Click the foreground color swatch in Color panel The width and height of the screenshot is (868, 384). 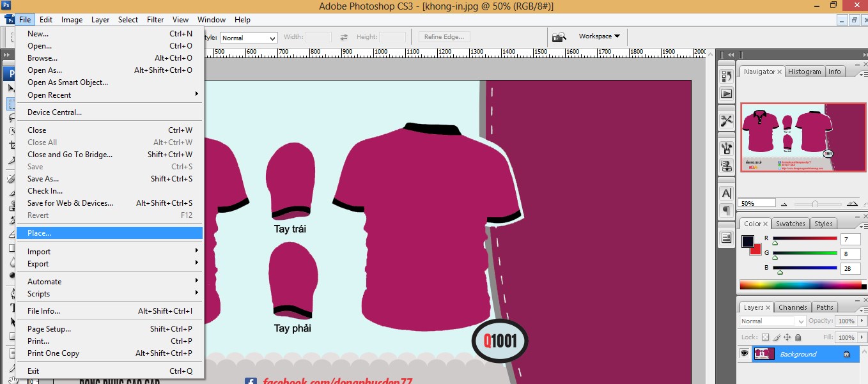(747, 241)
